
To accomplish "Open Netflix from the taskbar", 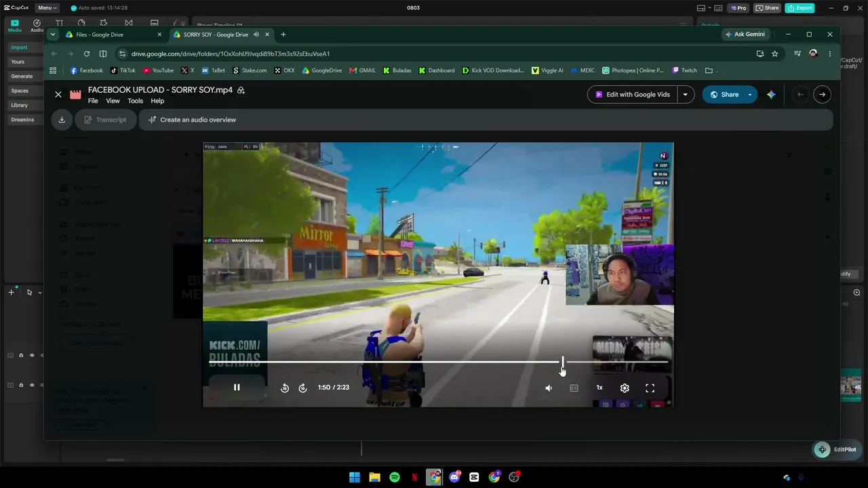I will [x=414, y=477].
